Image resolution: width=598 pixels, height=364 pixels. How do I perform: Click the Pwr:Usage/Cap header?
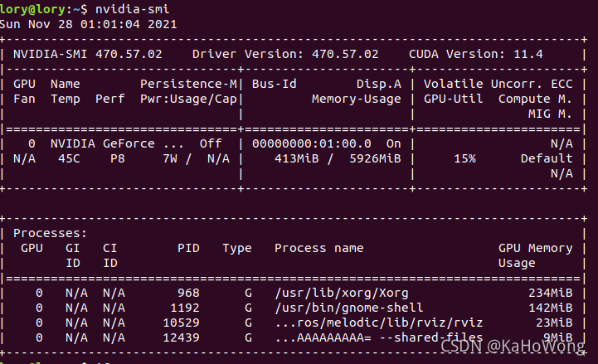[x=188, y=99]
